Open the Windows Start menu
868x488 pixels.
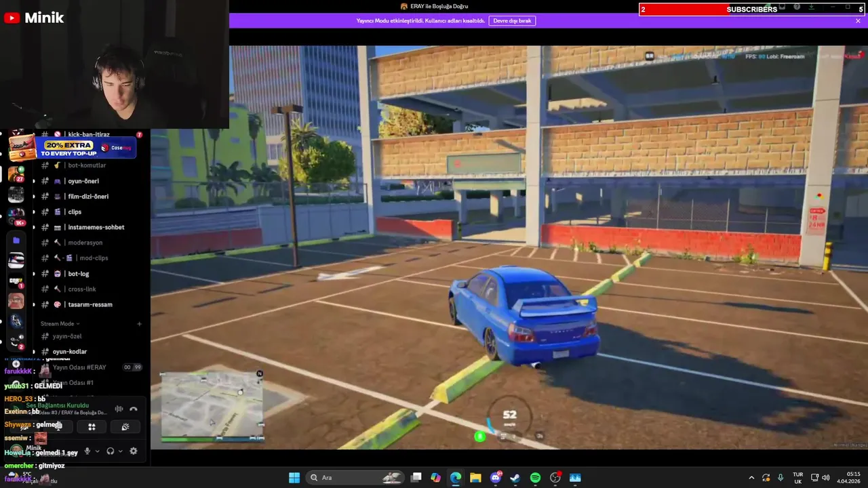[294, 478]
